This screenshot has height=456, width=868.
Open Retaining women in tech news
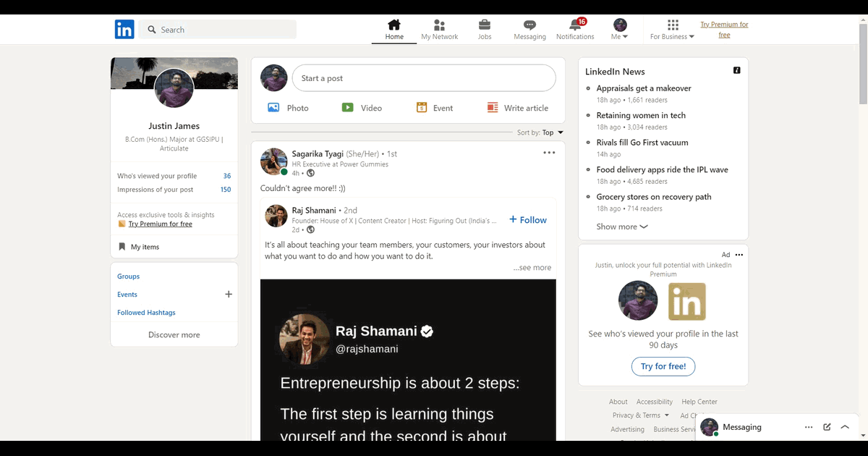[641, 115]
